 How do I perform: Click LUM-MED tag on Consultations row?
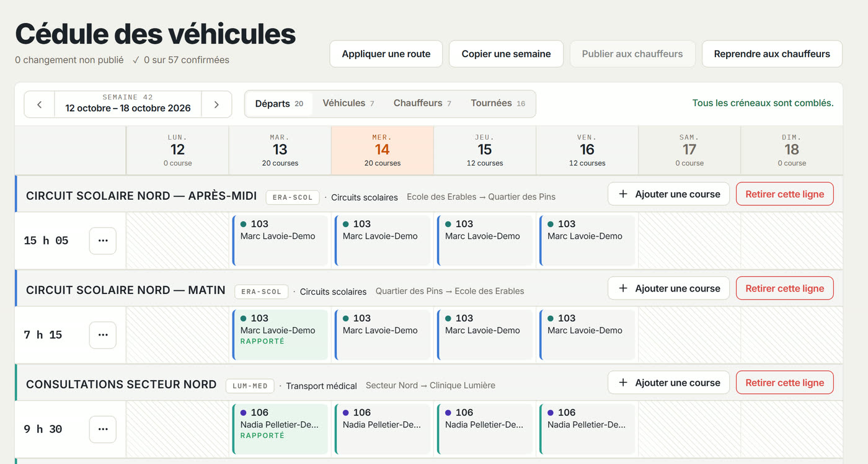pos(250,386)
